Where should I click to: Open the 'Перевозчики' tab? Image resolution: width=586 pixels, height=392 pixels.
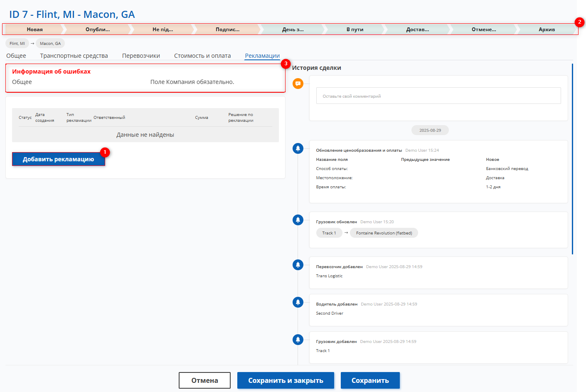(141, 56)
